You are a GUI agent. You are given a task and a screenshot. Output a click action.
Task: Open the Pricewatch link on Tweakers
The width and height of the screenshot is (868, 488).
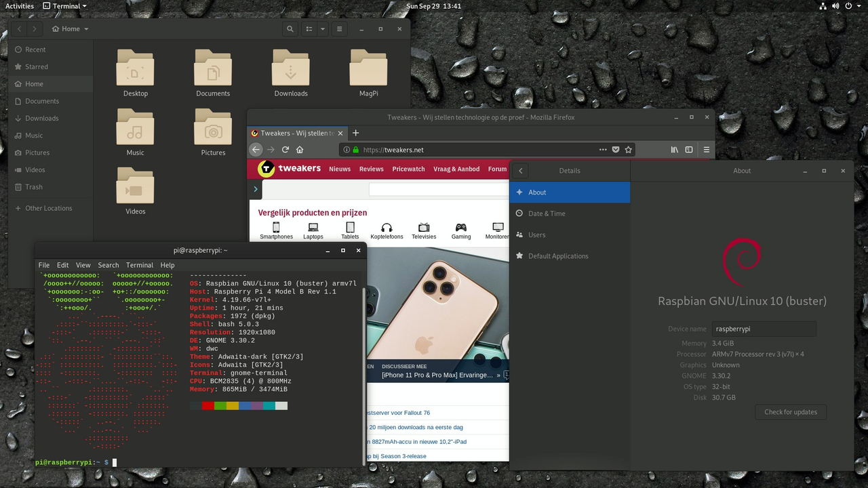point(408,169)
